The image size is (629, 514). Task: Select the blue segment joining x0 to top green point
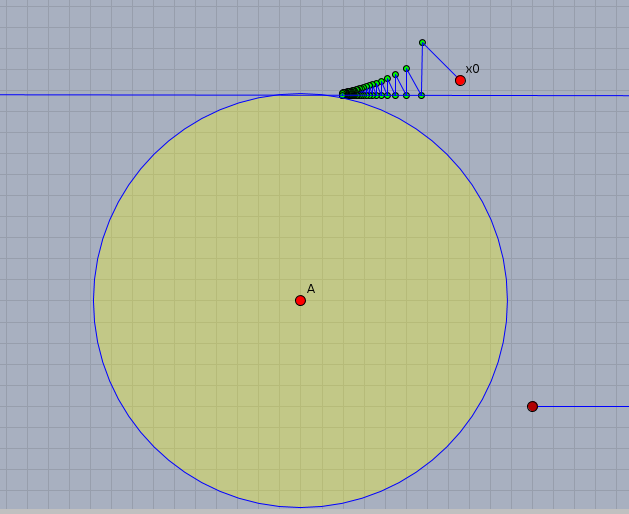[441, 61]
